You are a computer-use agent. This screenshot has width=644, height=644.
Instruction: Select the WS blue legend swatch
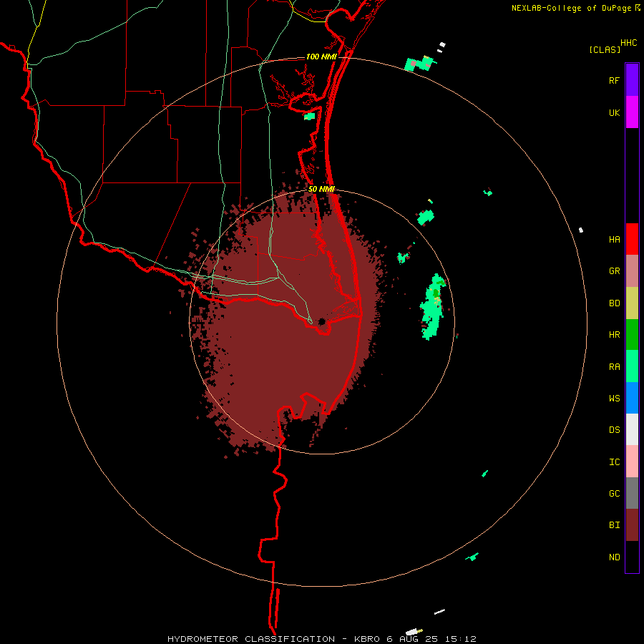[x=632, y=398]
